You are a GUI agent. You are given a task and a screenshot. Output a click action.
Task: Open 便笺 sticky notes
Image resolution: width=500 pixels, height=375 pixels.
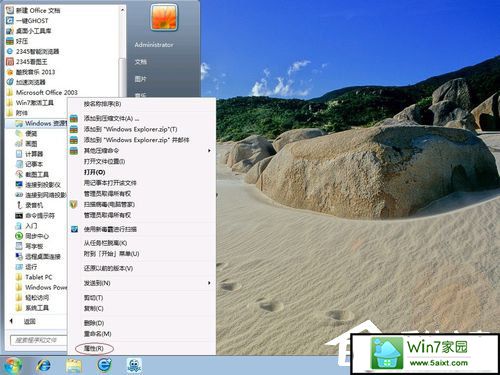[x=26, y=134]
